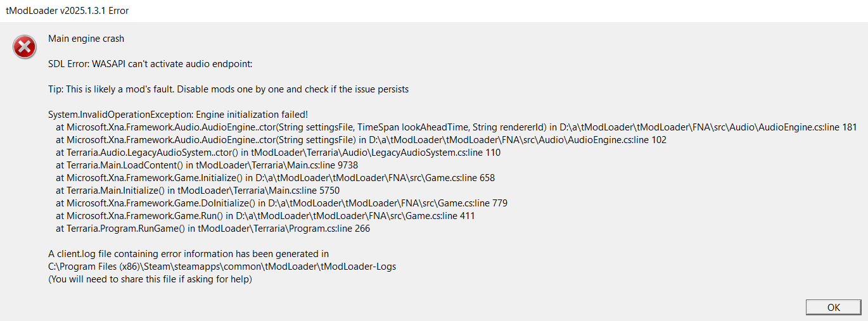The image size is (868, 321).
Task: Click the Game.DoInitialize line 779 stack entry
Action: [x=281, y=203]
